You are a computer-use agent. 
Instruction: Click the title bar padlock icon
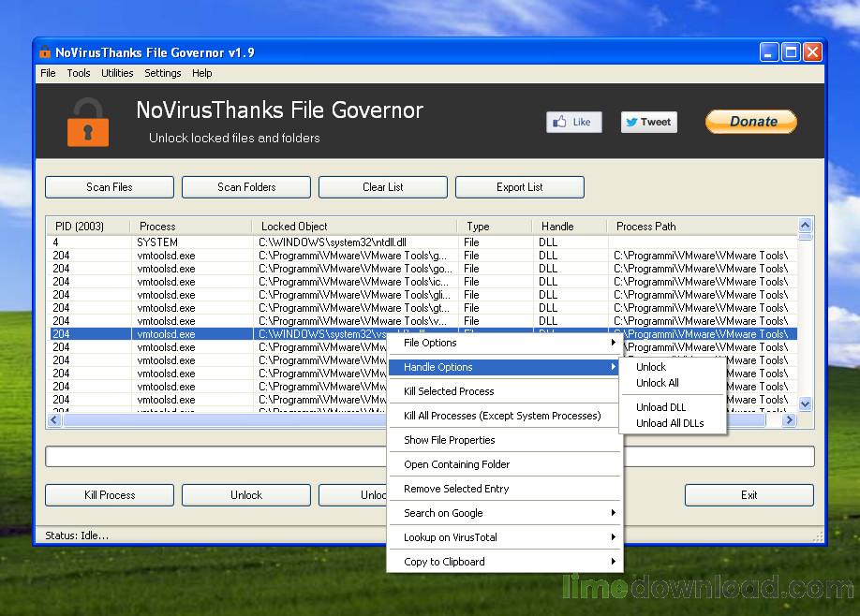(45, 52)
